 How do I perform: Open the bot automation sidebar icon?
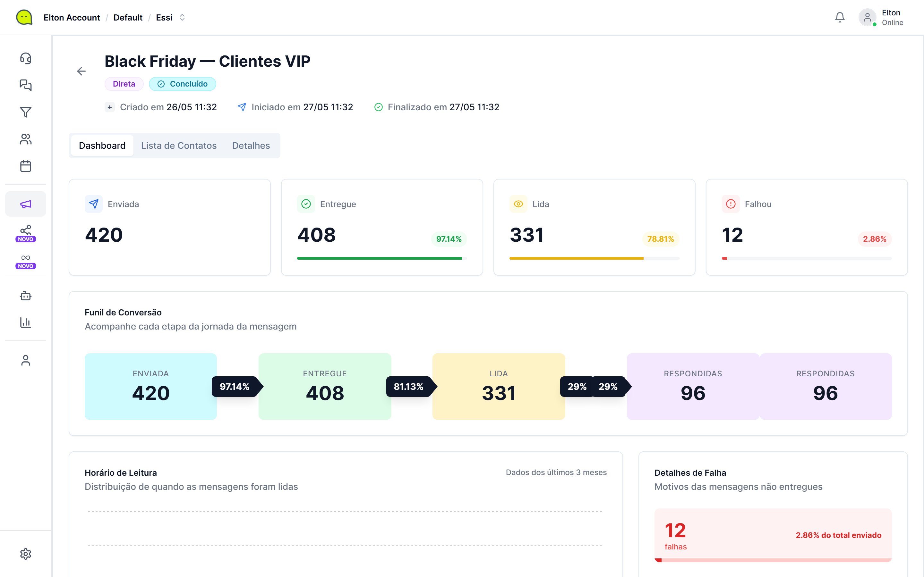[26, 296]
